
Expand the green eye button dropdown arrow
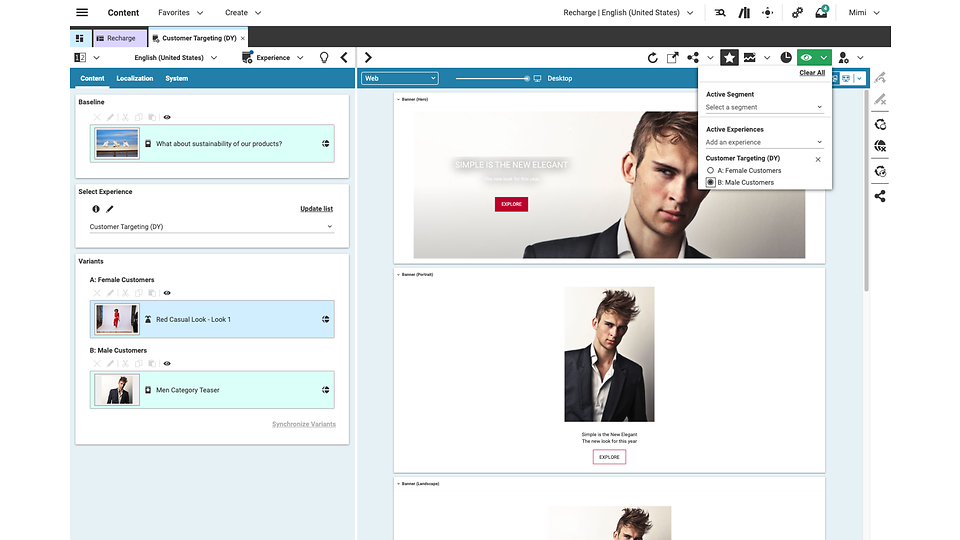pyautogui.click(x=824, y=58)
